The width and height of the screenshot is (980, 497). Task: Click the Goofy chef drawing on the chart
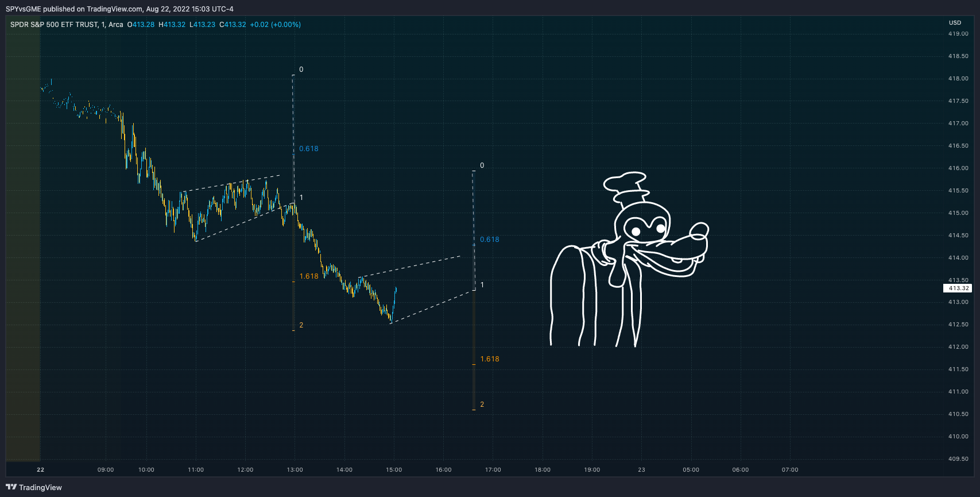tap(630, 259)
